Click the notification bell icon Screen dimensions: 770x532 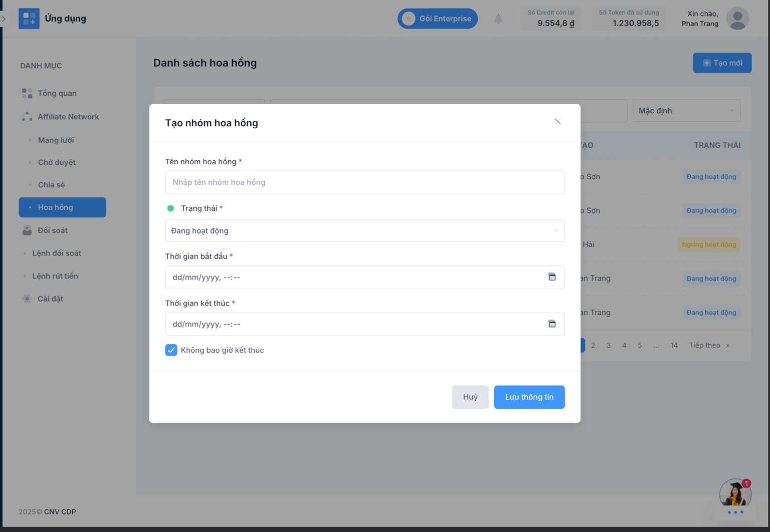[x=498, y=19]
